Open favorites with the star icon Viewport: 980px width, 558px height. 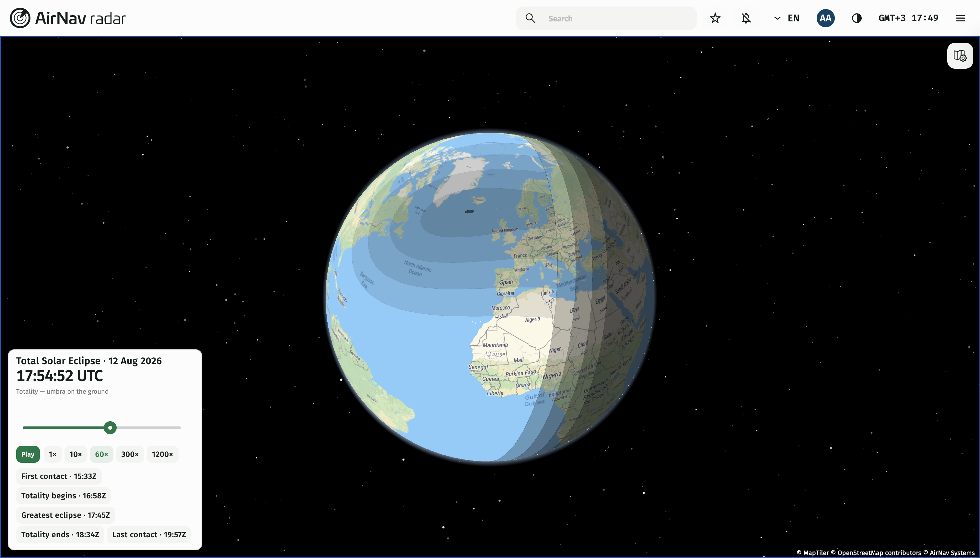(715, 18)
